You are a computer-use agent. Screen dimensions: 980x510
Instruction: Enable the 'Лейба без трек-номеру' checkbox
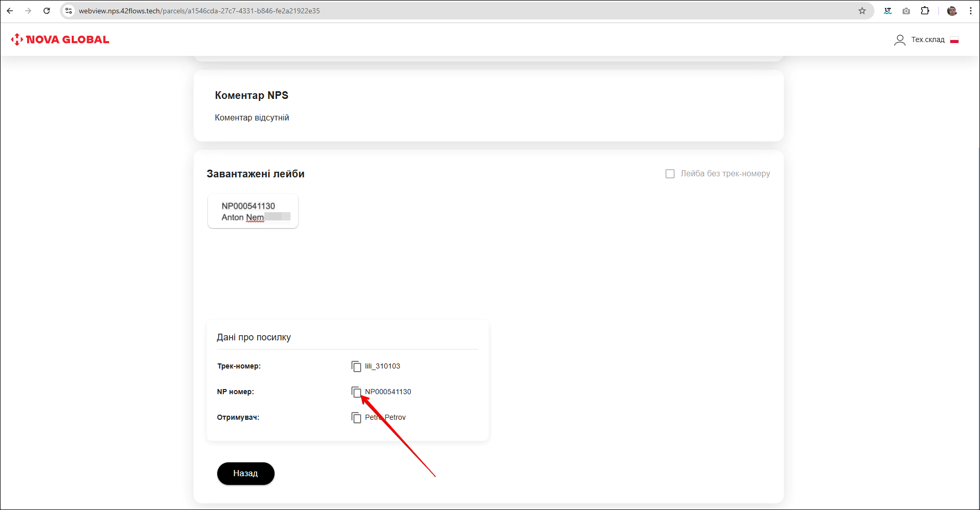pos(670,174)
